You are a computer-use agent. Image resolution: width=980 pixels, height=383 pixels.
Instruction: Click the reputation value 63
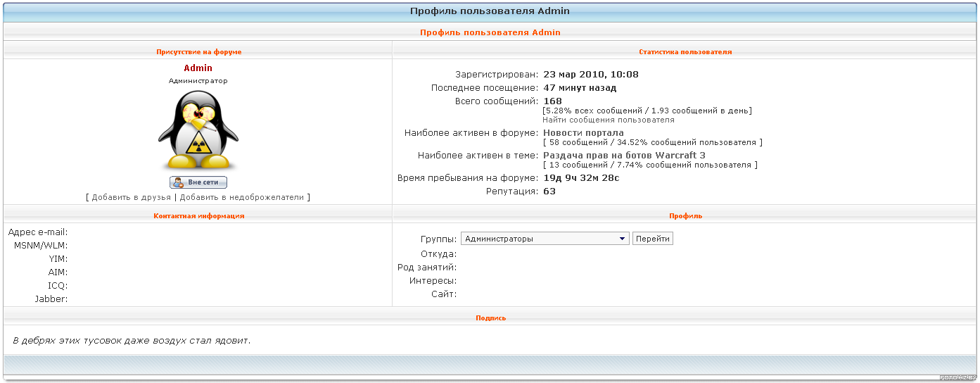point(549,191)
